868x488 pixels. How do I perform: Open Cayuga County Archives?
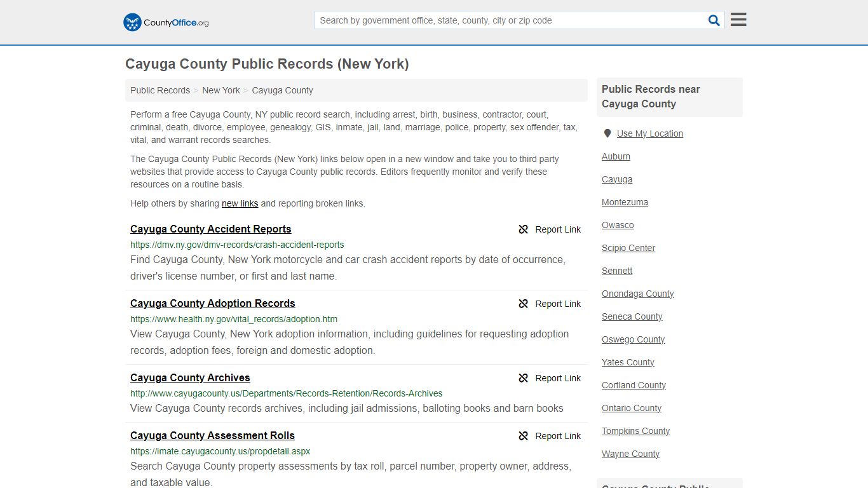click(x=190, y=377)
